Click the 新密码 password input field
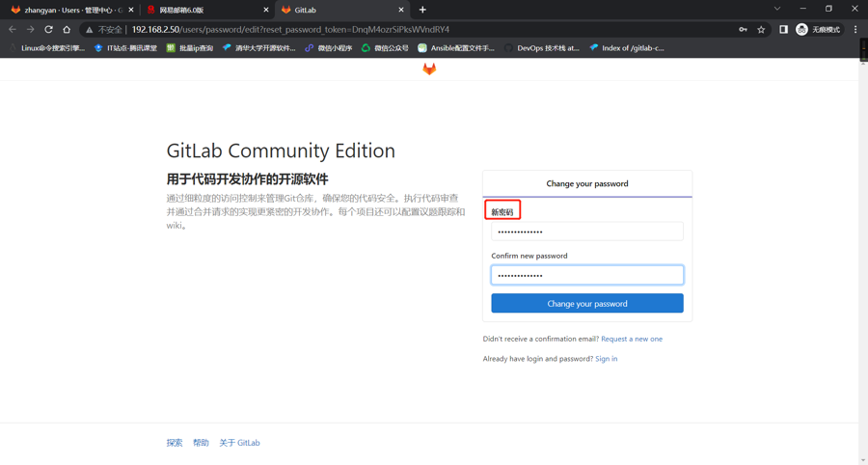This screenshot has width=868, height=465. click(x=586, y=232)
